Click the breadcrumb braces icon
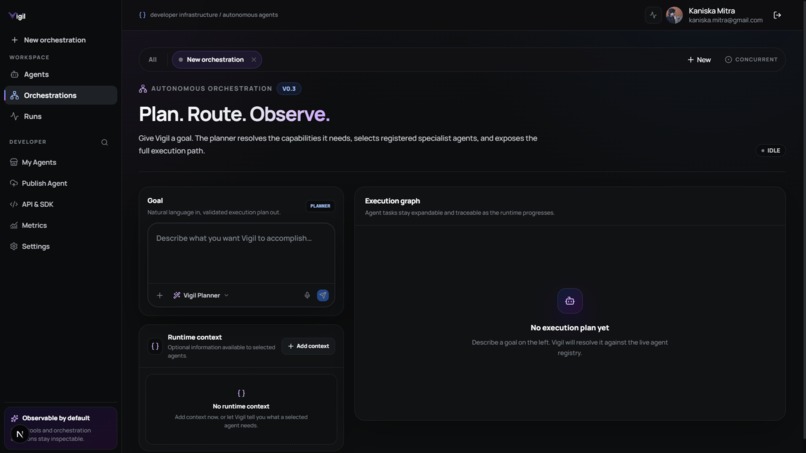Viewport: 806px width, 453px height. pyautogui.click(x=142, y=15)
